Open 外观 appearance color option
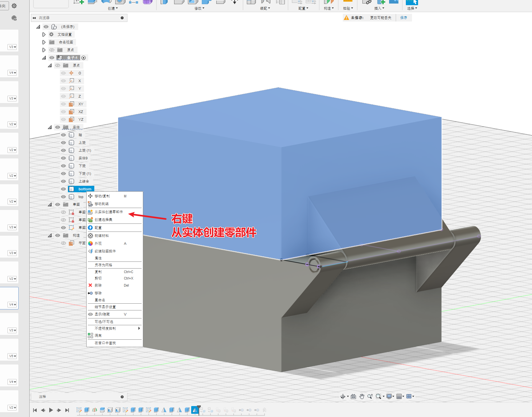This screenshot has width=532, height=417. [x=98, y=243]
